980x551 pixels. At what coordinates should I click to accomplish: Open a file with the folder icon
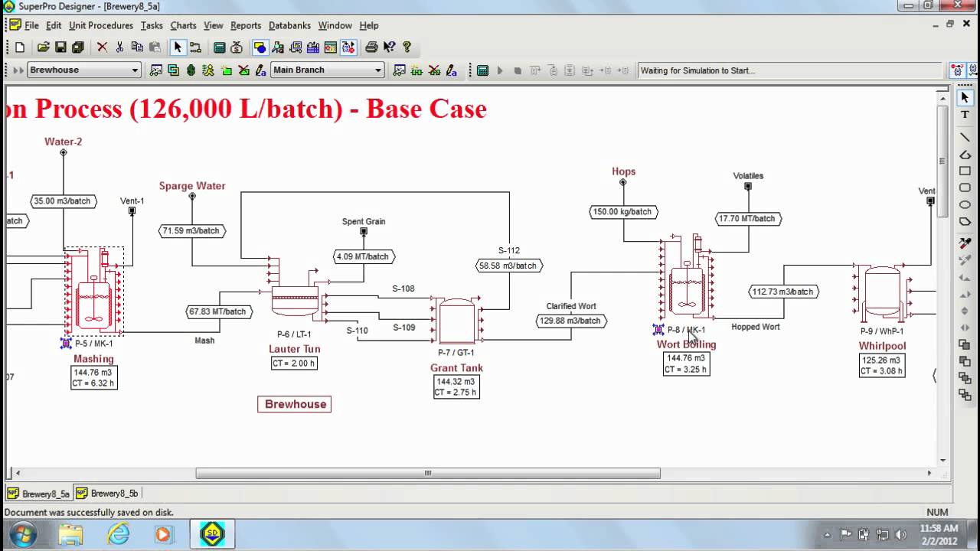pyautogui.click(x=44, y=47)
